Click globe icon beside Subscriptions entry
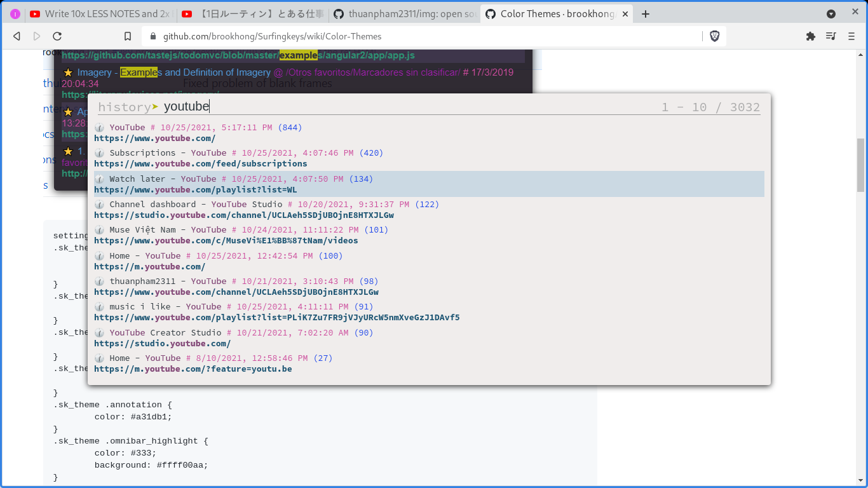The width and height of the screenshot is (868, 488). coord(99,153)
